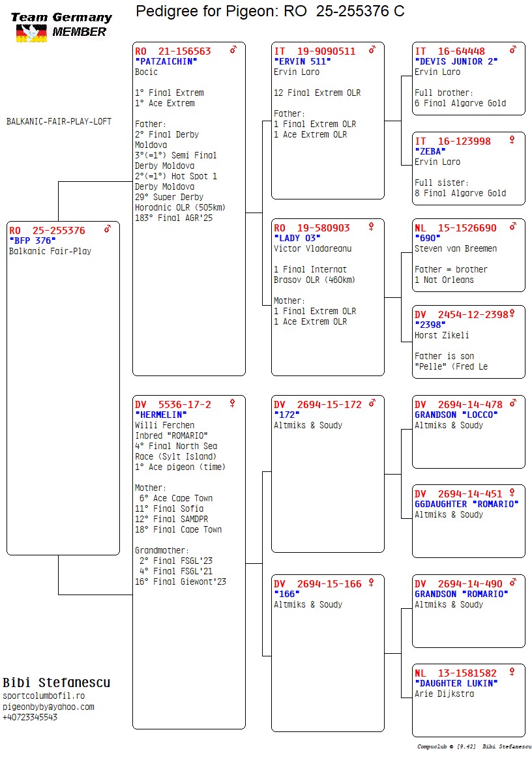The width and height of the screenshot is (532, 764).
Task: Select the GGDAUGHTER ROMARIO name label
Action: coord(467,504)
